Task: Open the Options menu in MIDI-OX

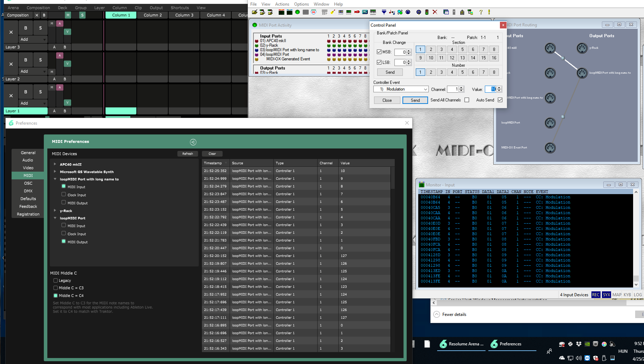Action: (301, 4)
